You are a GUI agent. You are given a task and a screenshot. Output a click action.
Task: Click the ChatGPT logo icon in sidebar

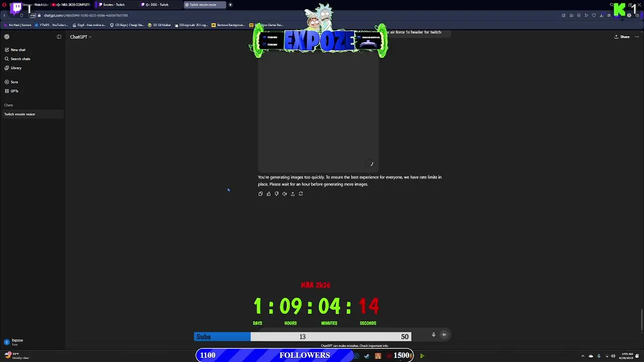pyautogui.click(x=7, y=37)
